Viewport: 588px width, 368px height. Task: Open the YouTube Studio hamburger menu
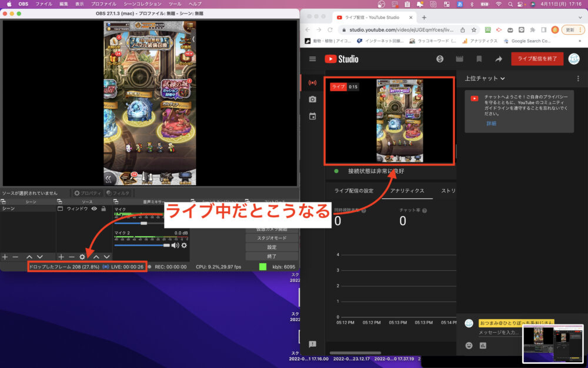[312, 59]
